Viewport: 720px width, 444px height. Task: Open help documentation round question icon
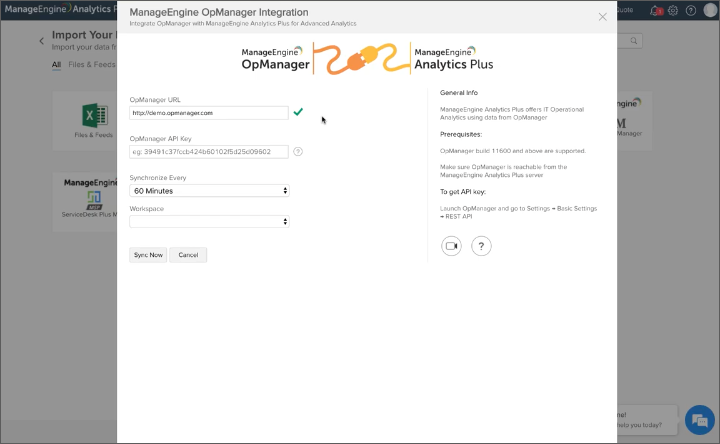click(481, 246)
